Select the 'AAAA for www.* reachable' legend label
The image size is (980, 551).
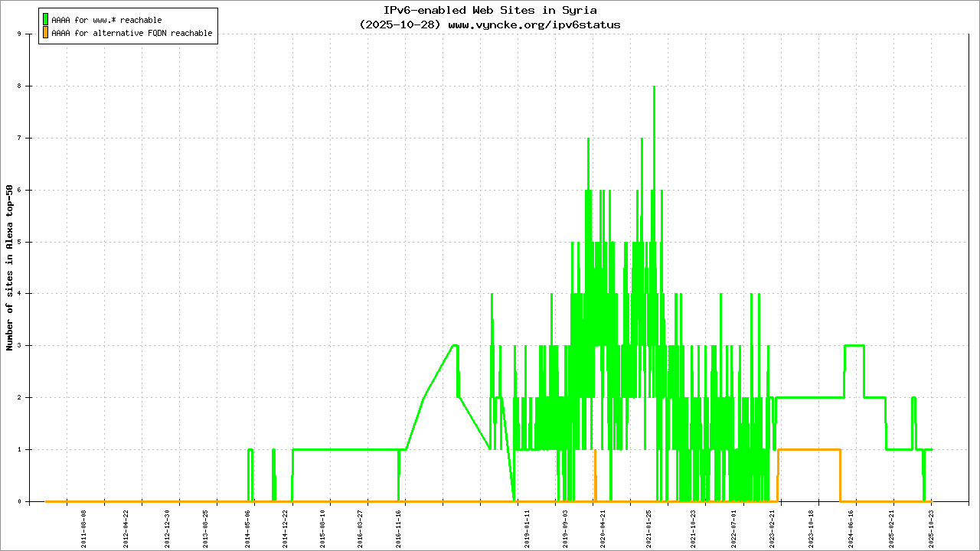(x=106, y=20)
